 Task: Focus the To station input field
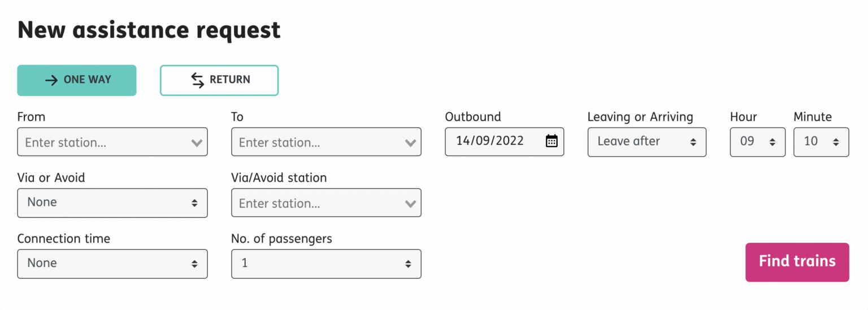[x=326, y=142]
